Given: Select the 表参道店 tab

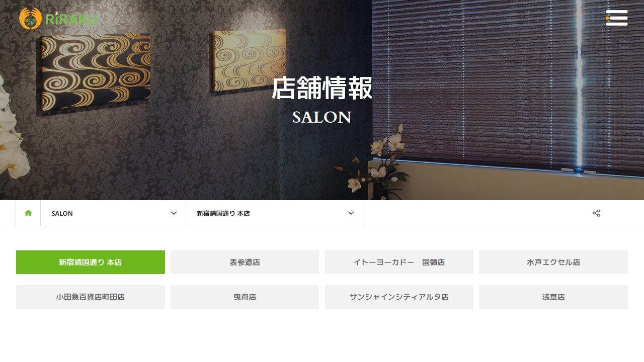Looking at the screenshot, I should (x=245, y=262).
